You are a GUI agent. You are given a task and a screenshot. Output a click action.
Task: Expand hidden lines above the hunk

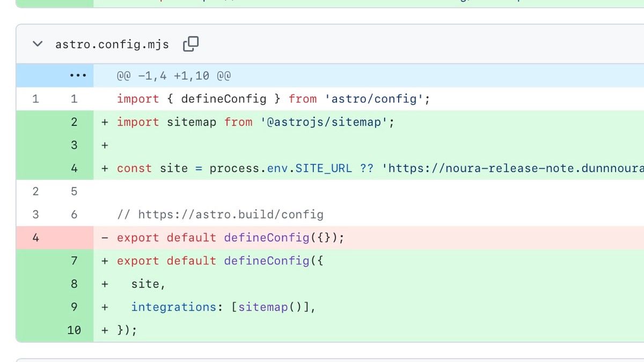point(78,76)
